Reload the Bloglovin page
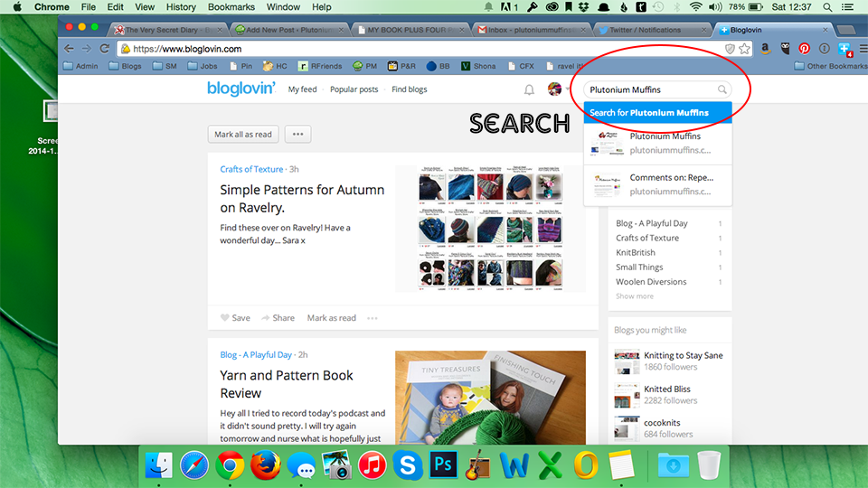This screenshot has width=868, height=488. pos(104,49)
